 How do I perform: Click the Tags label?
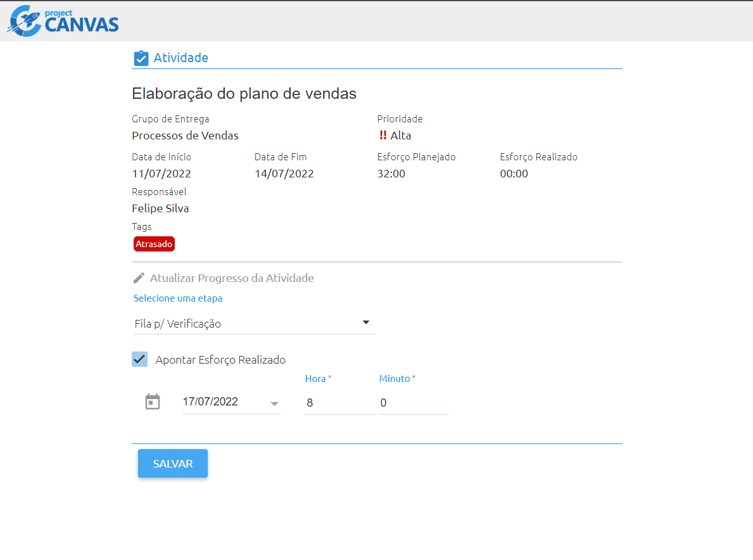coord(142,227)
